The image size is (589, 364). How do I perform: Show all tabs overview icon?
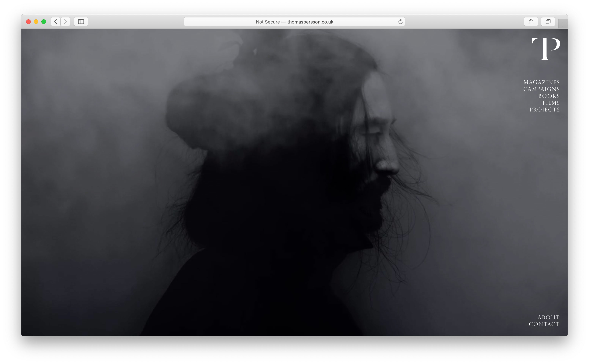(548, 22)
